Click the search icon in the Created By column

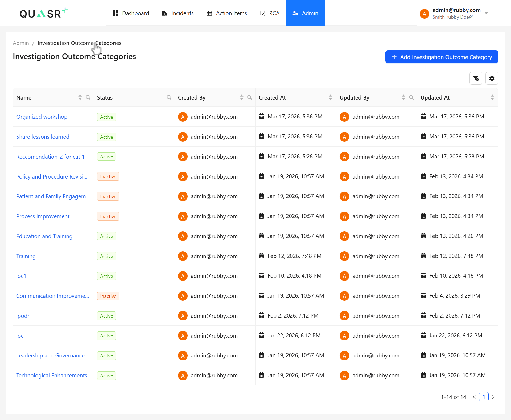pos(250,97)
